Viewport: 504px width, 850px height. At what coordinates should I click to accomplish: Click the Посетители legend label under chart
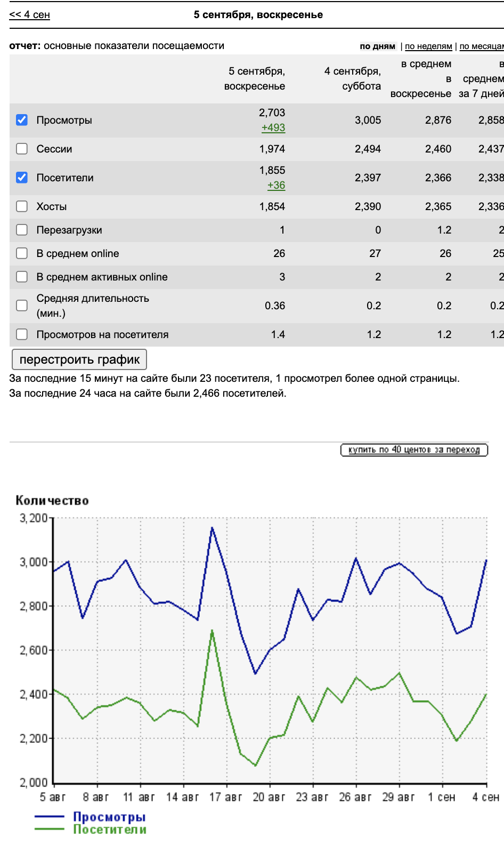pyautogui.click(x=110, y=829)
